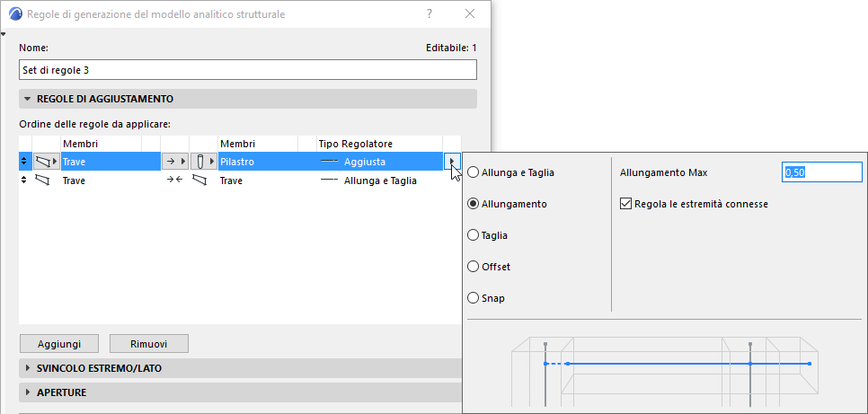Click the reorder handle of the Trave-Trave rule
The width and height of the screenshot is (868, 414).
pyautogui.click(x=23, y=181)
